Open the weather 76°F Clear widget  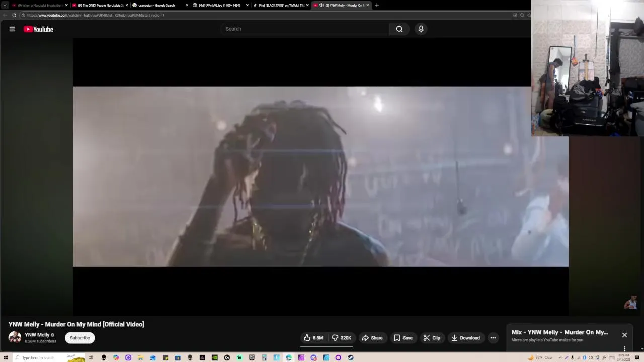(x=540, y=358)
